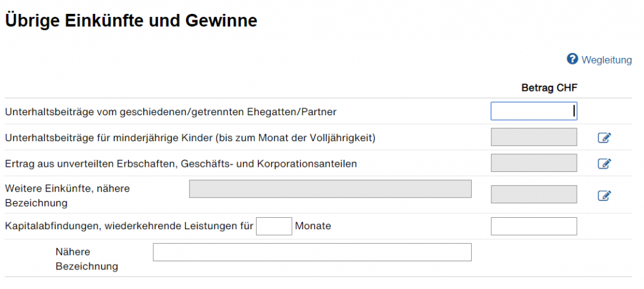Click the Betrag CHF column header

coord(549,88)
